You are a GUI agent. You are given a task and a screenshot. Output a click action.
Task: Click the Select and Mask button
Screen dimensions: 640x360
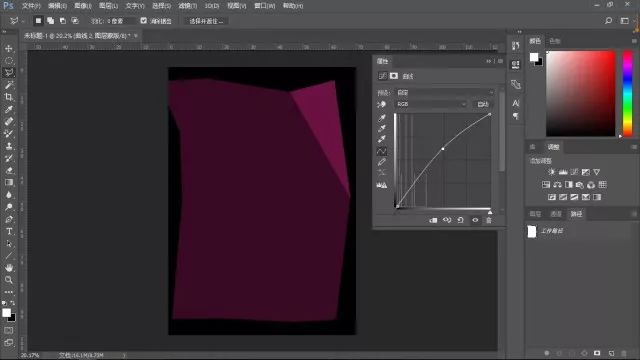coord(206,21)
